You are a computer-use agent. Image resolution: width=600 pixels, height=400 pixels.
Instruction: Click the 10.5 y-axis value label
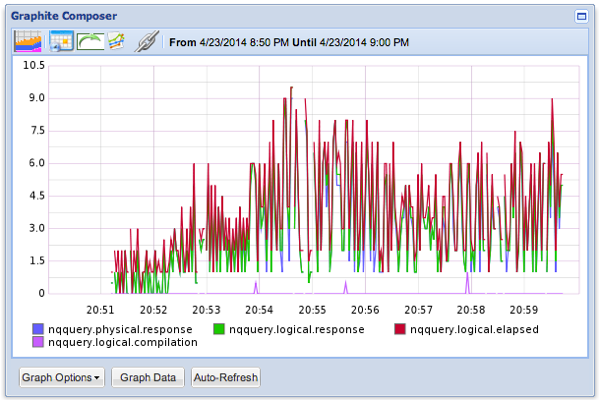point(35,65)
